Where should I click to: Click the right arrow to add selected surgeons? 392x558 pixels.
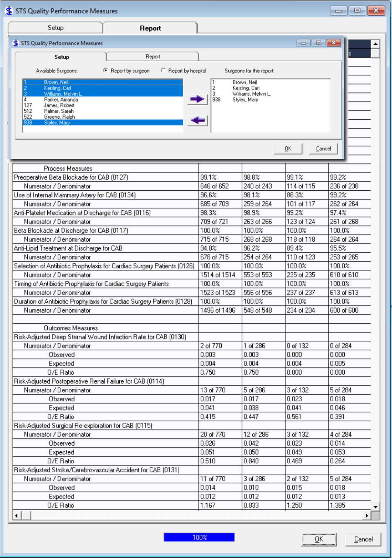tap(197, 99)
